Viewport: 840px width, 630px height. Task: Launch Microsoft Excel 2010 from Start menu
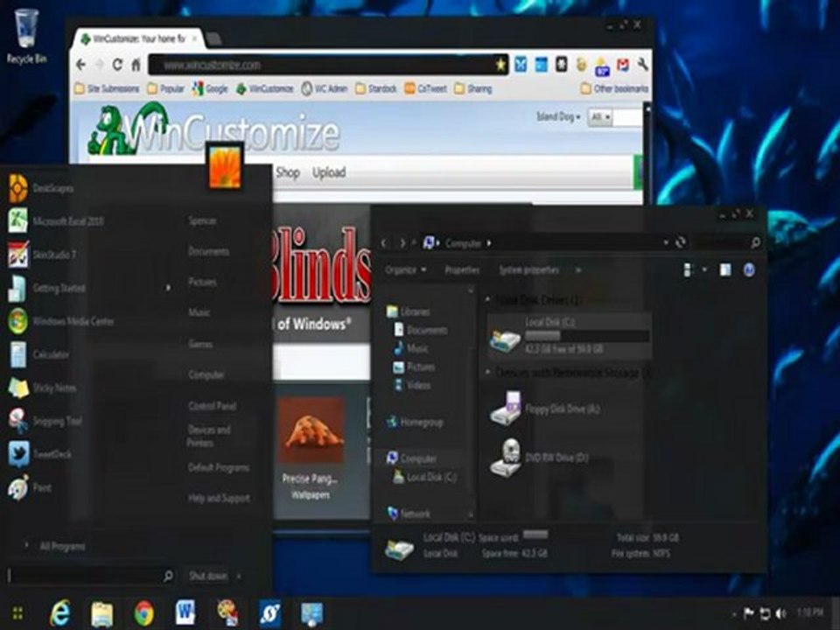56,221
